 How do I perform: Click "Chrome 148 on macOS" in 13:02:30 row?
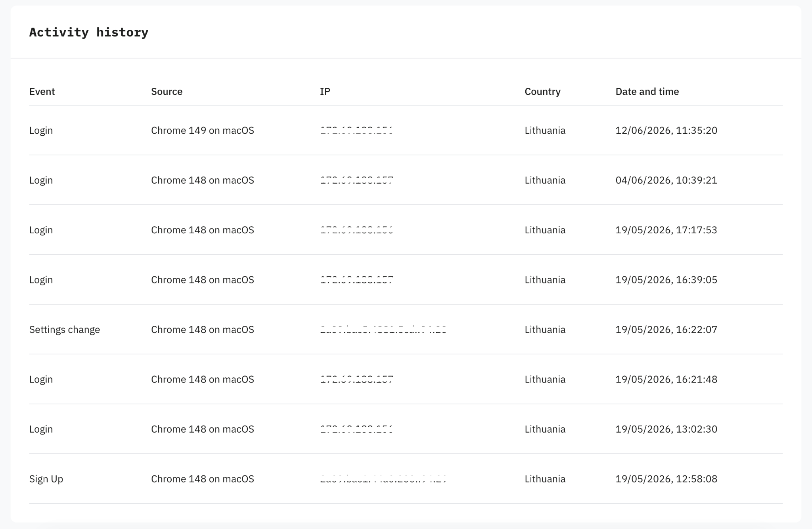click(x=203, y=429)
